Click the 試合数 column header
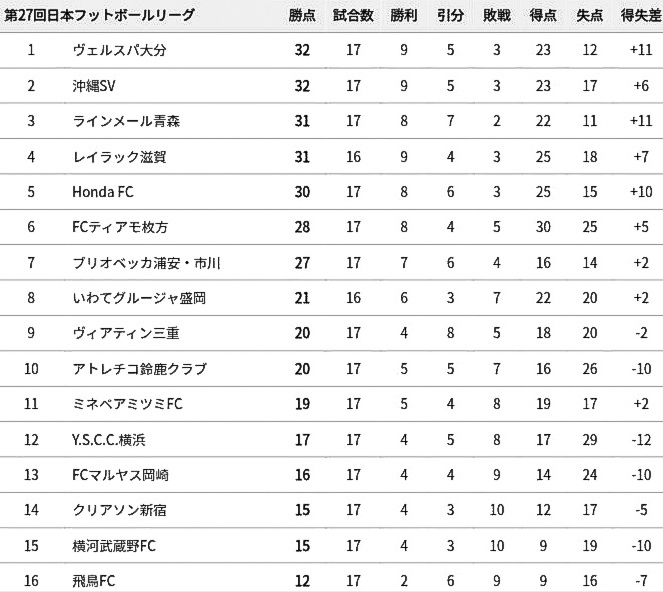Image resolution: width=663 pixels, height=592 pixels. [353, 16]
